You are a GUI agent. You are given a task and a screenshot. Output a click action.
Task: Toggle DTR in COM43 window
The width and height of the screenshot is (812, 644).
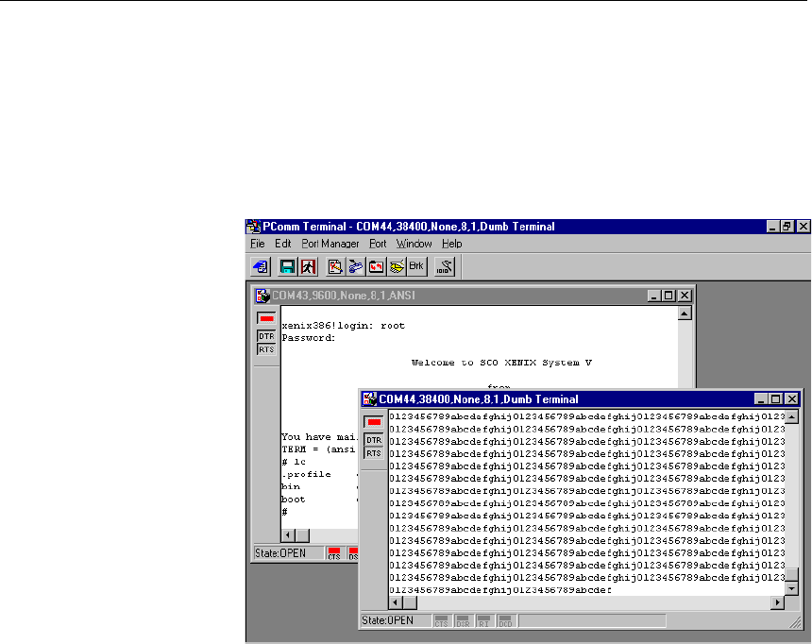point(266,336)
